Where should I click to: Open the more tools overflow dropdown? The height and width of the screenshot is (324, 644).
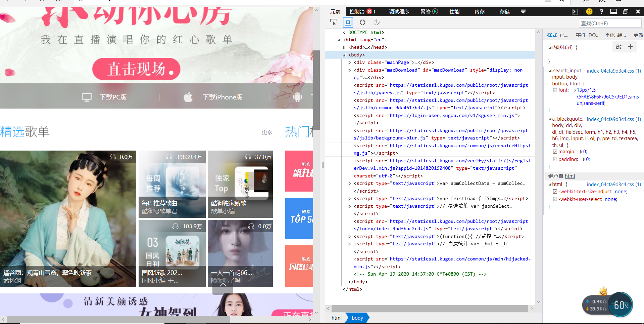click(x=523, y=11)
